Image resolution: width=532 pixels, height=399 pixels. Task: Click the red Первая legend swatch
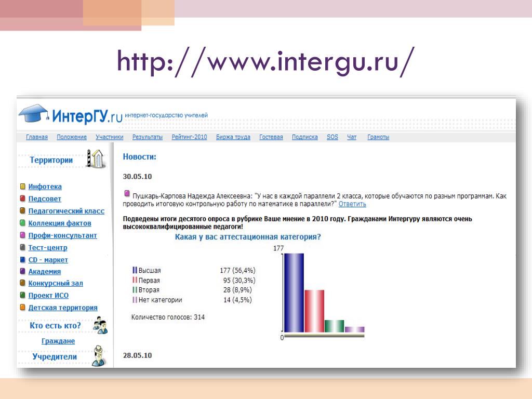coord(135,280)
